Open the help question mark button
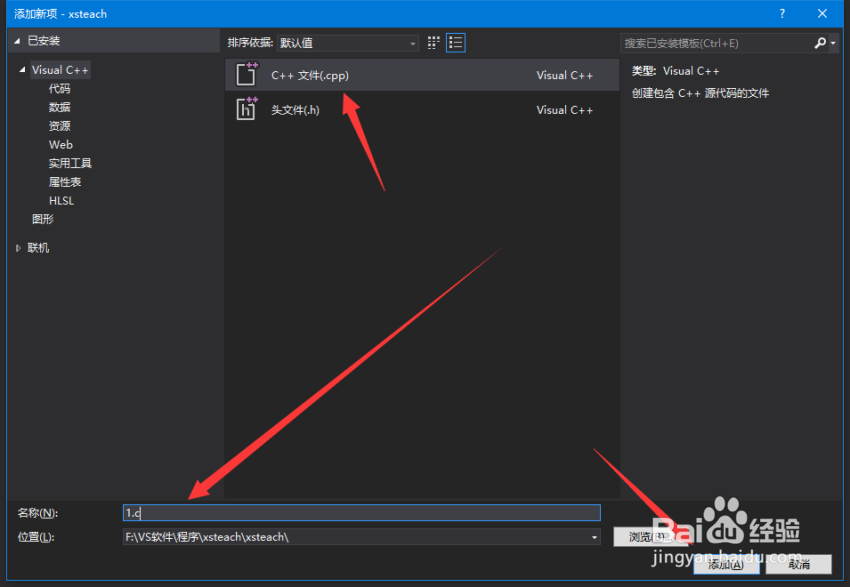 (782, 14)
